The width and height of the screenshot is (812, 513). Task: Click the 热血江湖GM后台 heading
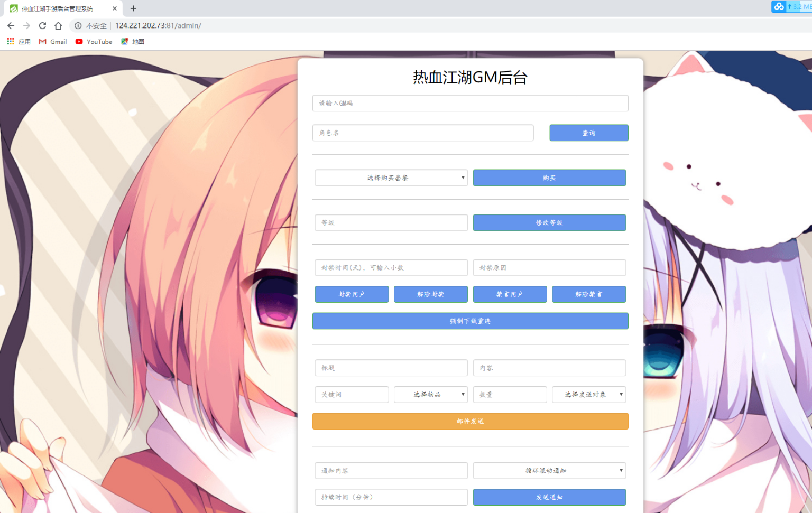point(470,78)
